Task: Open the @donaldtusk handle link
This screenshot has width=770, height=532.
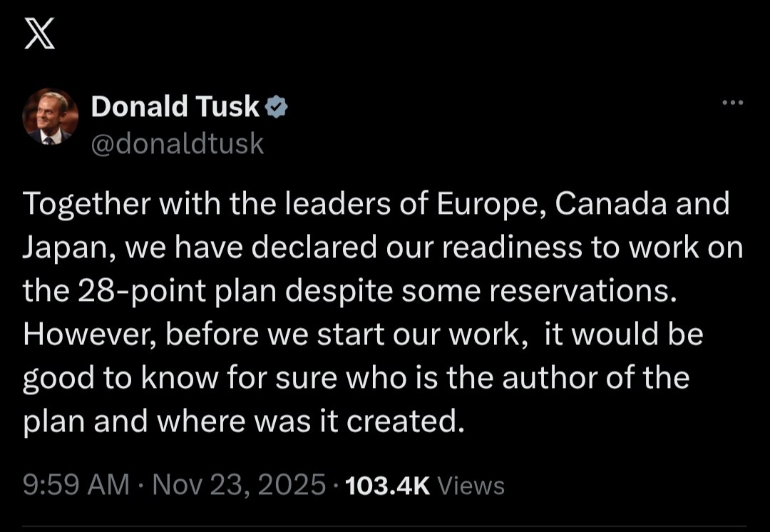Action: 178,144
